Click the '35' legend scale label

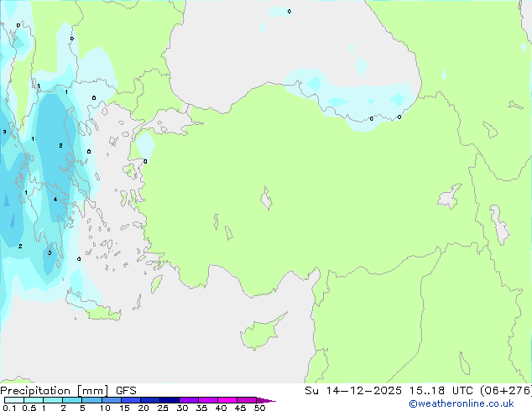pos(201,408)
